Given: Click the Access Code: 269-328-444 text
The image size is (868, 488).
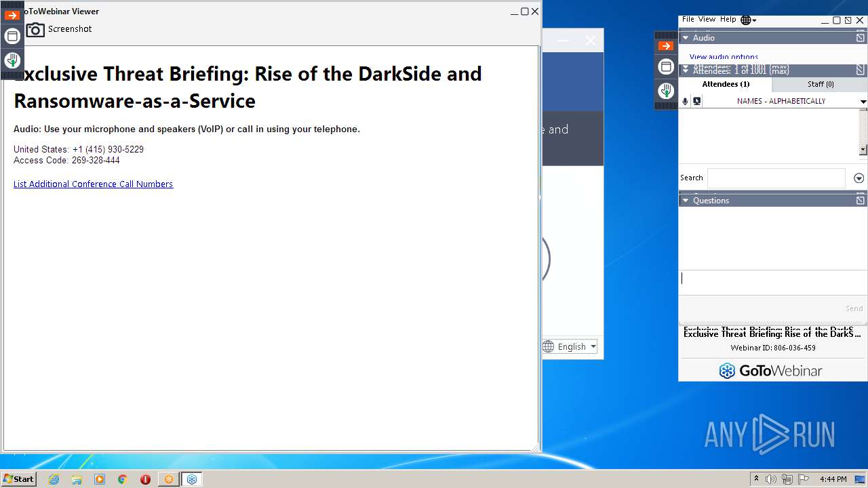Looking at the screenshot, I should [x=66, y=161].
